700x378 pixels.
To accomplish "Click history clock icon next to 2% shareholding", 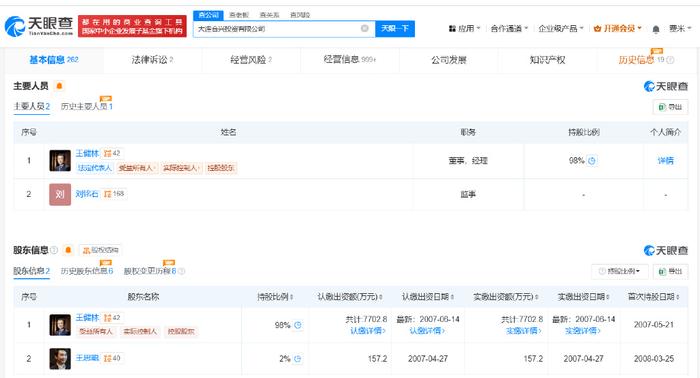I will point(298,358).
